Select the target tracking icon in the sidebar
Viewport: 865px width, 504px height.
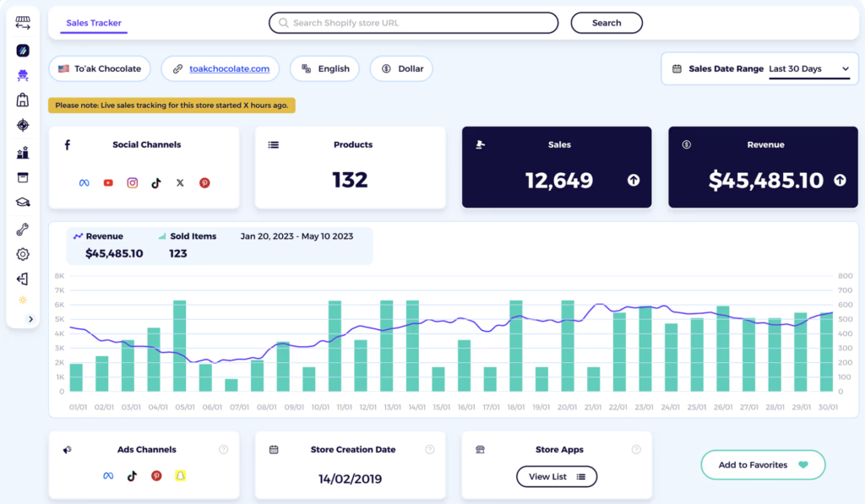tap(23, 125)
